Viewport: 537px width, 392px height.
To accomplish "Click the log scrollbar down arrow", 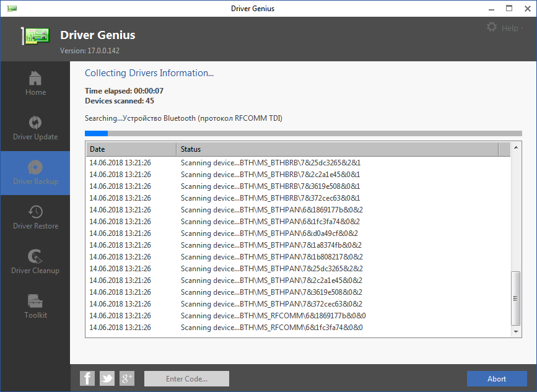I will (x=516, y=331).
